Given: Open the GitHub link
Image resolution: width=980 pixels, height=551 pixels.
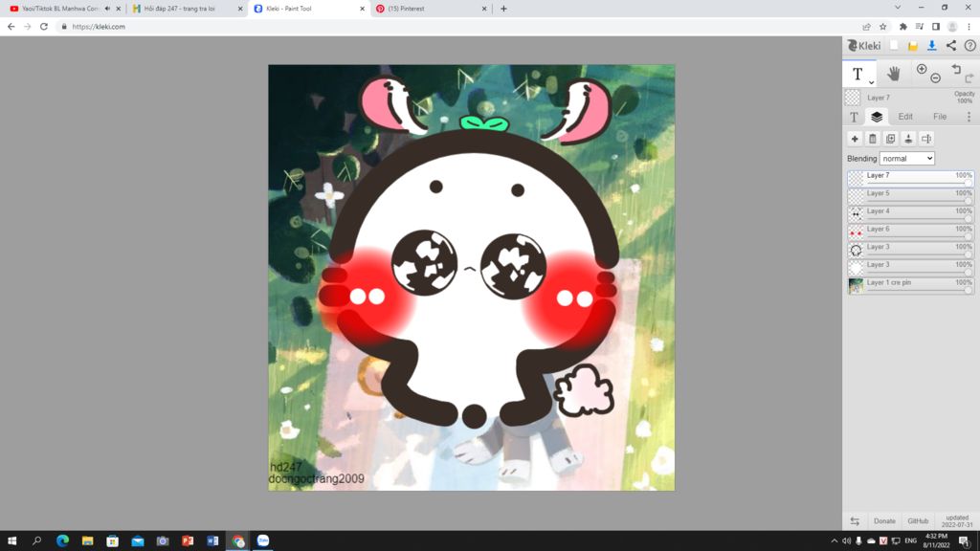Looking at the screenshot, I should [918, 521].
